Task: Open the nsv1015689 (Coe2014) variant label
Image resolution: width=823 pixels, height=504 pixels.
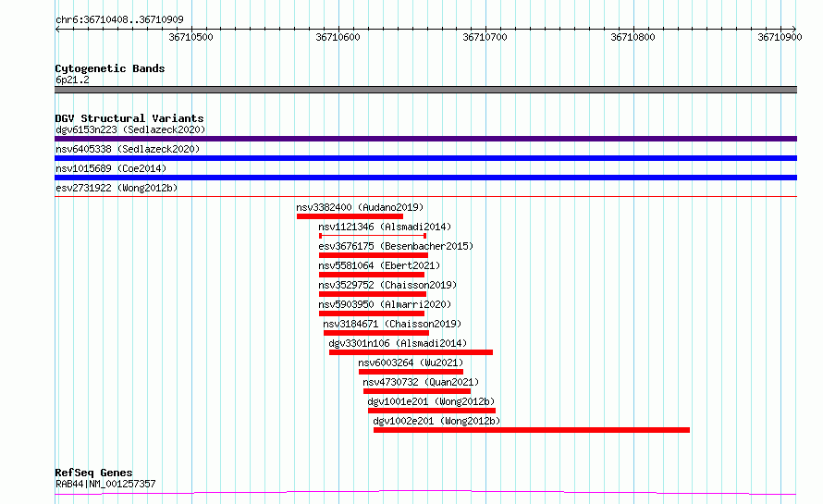Action: [111, 168]
